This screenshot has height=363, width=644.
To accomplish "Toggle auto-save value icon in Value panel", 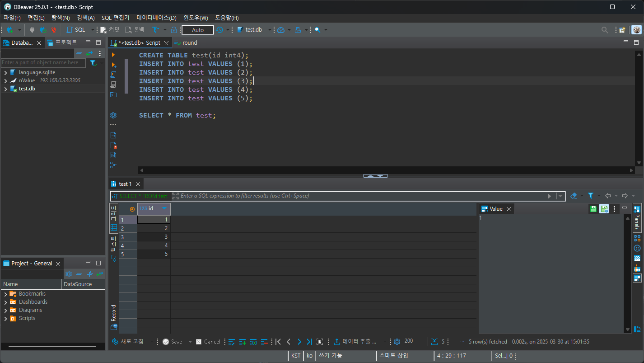I will [x=604, y=209].
